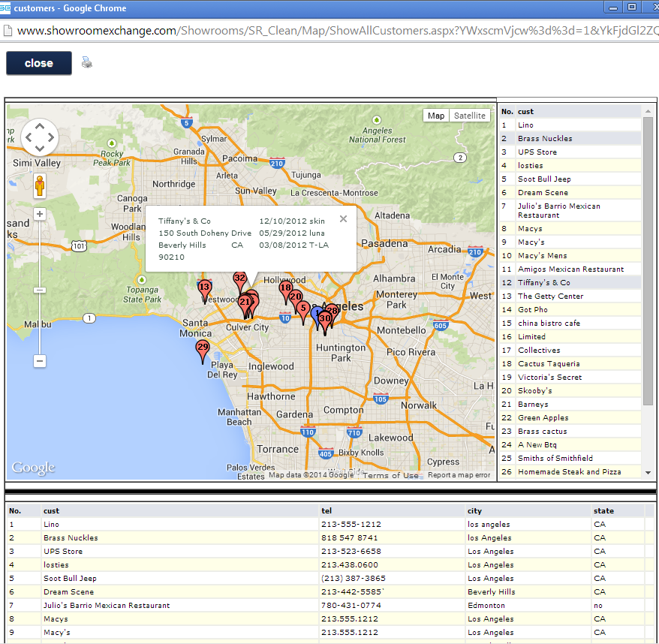
Task: Pan the map right with the arrow
Action: [51, 137]
